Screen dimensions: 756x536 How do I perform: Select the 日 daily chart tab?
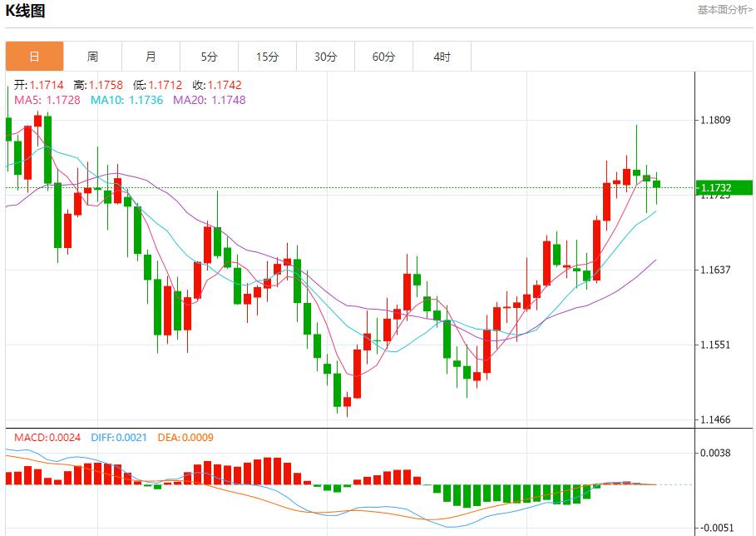[x=34, y=57]
